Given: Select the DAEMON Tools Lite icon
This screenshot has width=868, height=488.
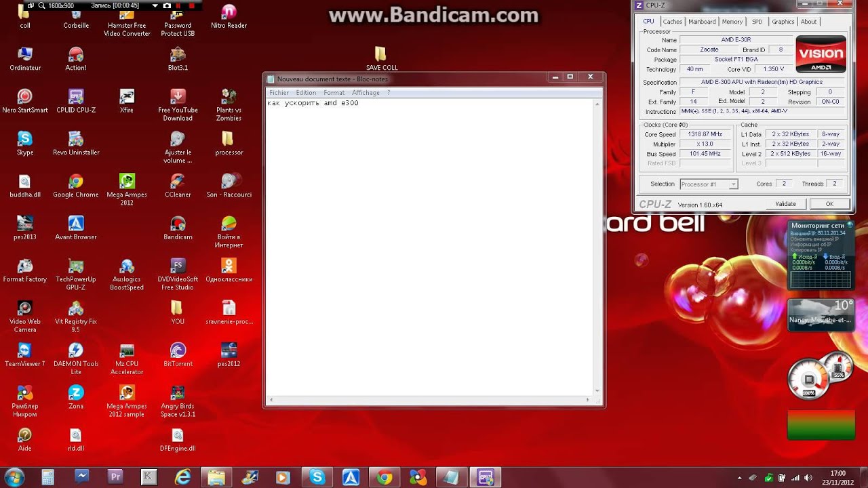Looking at the screenshot, I should click(76, 359).
